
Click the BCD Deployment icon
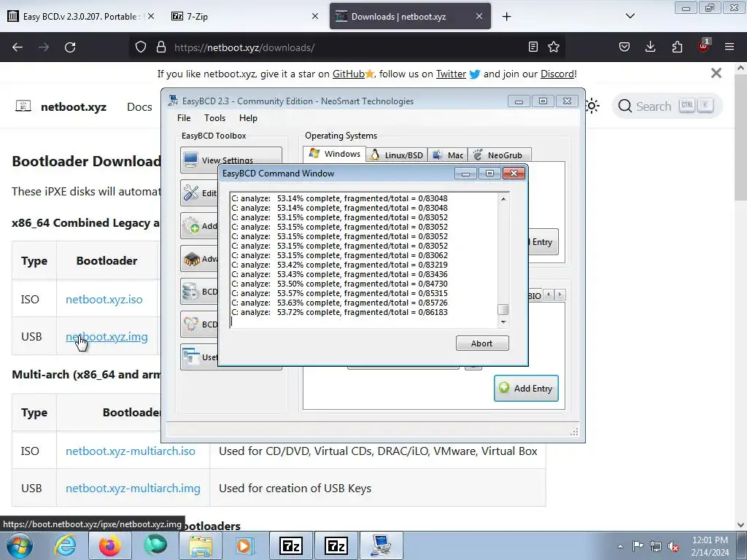(191, 324)
